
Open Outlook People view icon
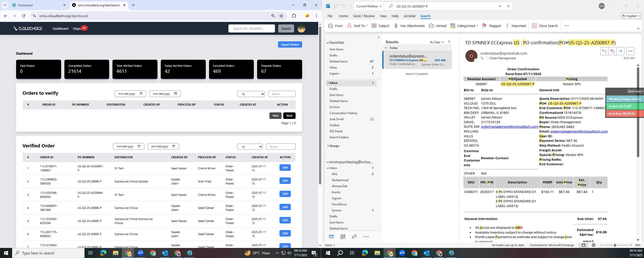pos(354,237)
